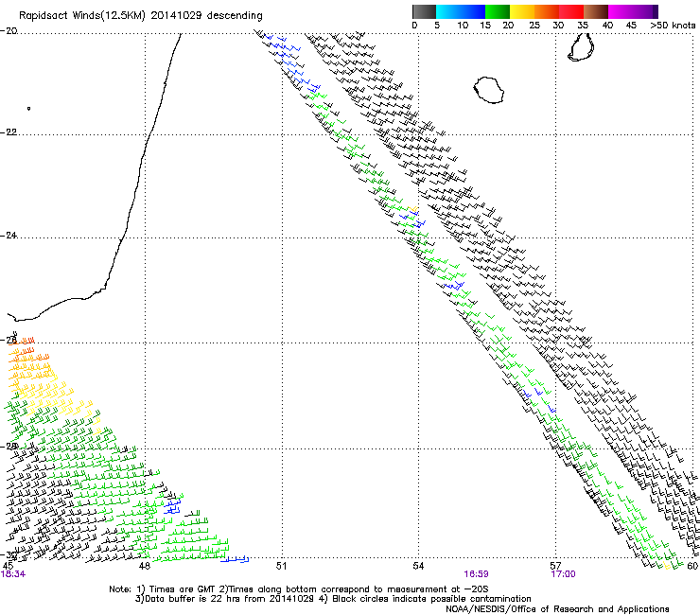The width and height of the screenshot is (700, 615).
Task: Click the 17:00 swath time label
Action: pos(564,574)
